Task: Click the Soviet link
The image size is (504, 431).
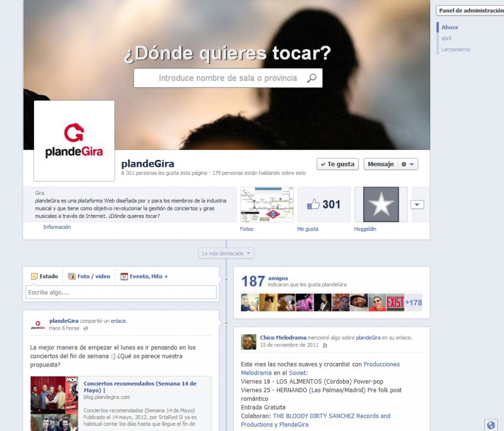Action: (297, 373)
